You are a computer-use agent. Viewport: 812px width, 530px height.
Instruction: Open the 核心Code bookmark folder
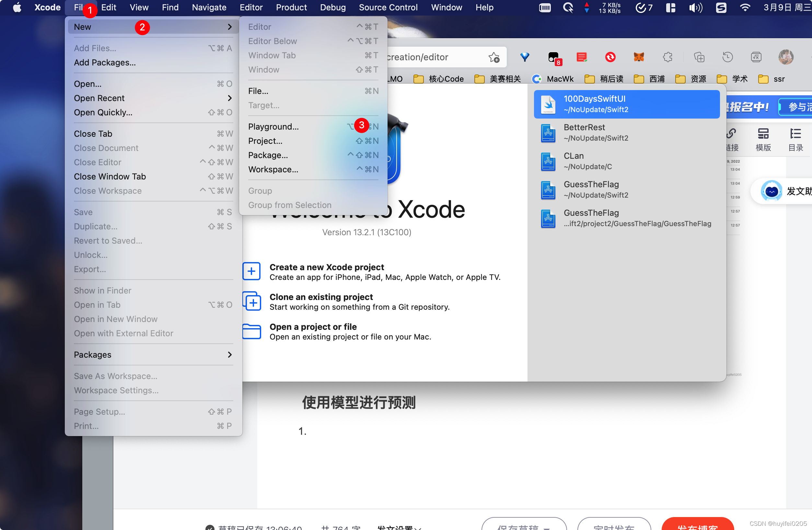[438, 79]
